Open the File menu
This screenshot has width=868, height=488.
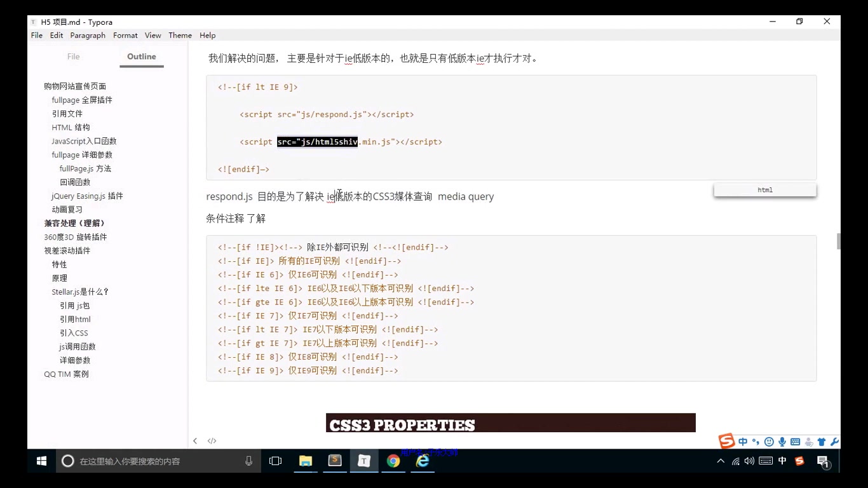click(x=37, y=36)
